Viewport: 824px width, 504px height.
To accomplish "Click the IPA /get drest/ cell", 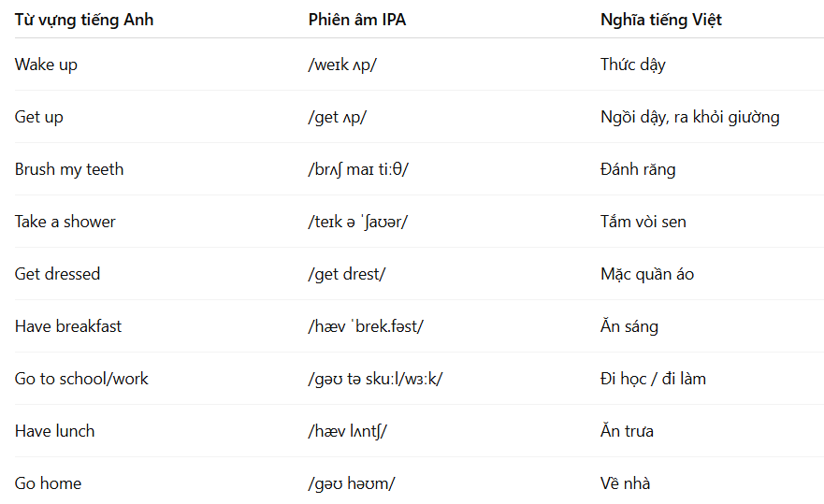I will (x=347, y=274).
